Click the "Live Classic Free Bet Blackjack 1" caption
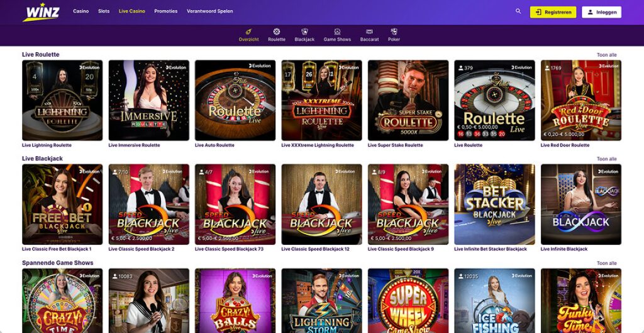The width and height of the screenshot is (644, 333). (x=57, y=249)
